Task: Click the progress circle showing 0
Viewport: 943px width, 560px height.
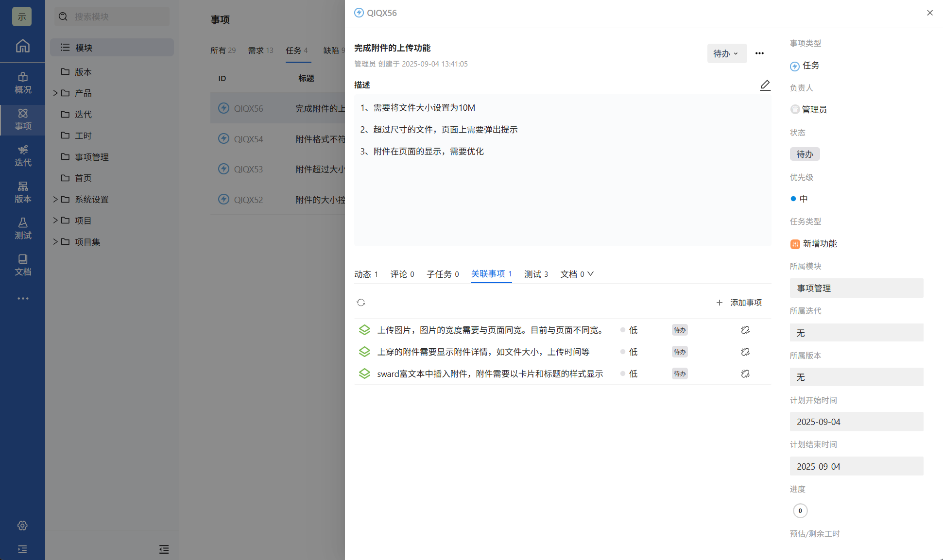Action: click(800, 510)
